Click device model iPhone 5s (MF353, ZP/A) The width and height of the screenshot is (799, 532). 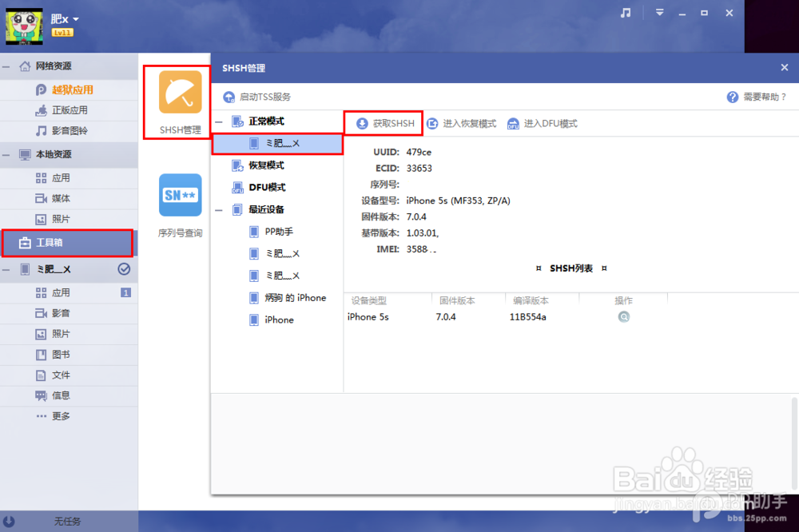coord(458,200)
